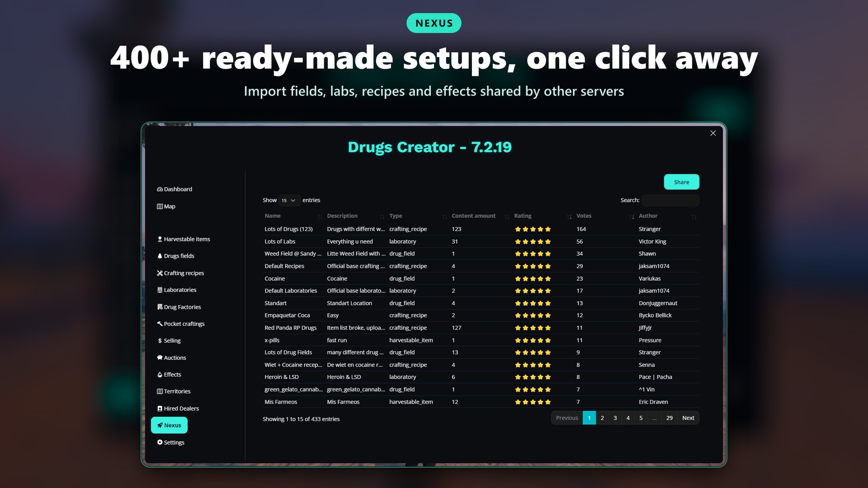Switch to the Nexus menu item
Image resolution: width=868 pixels, height=488 pixels.
coord(169,425)
